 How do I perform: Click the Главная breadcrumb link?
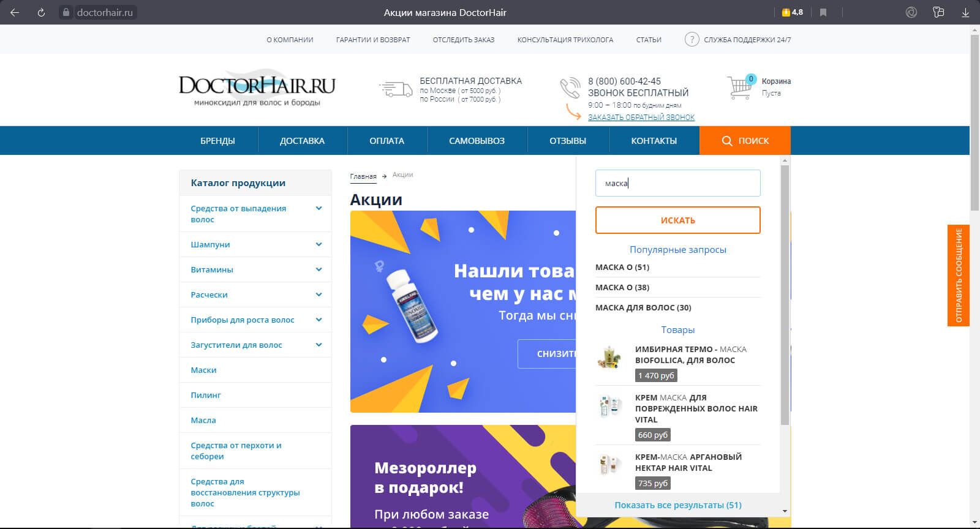tap(363, 176)
